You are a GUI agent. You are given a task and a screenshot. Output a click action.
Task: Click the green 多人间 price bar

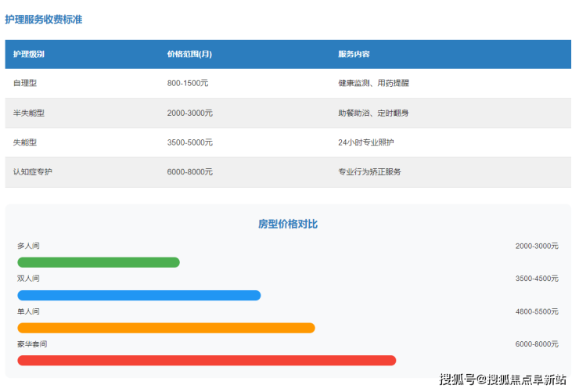coord(99,263)
